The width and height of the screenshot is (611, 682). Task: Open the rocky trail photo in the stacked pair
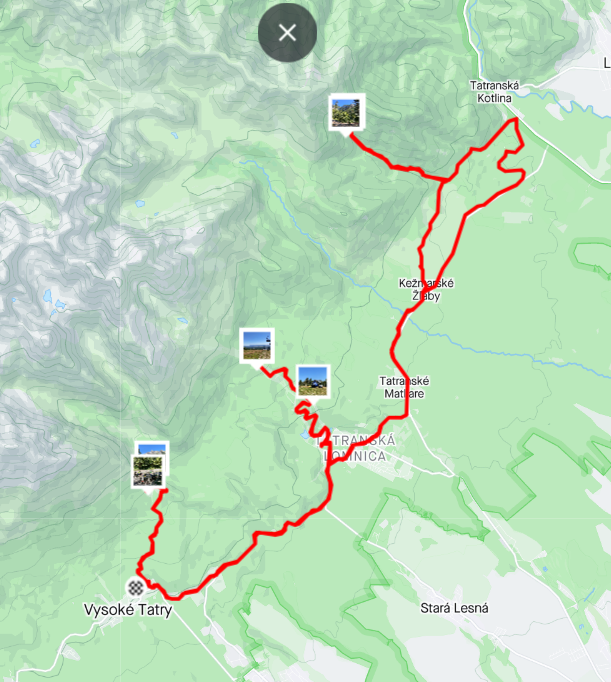147,471
